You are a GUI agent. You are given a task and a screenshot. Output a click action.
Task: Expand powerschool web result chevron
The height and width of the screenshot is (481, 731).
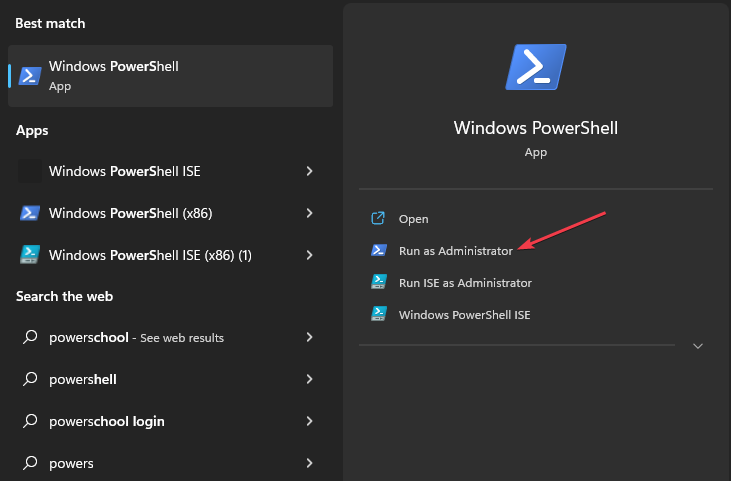pyautogui.click(x=310, y=337)
